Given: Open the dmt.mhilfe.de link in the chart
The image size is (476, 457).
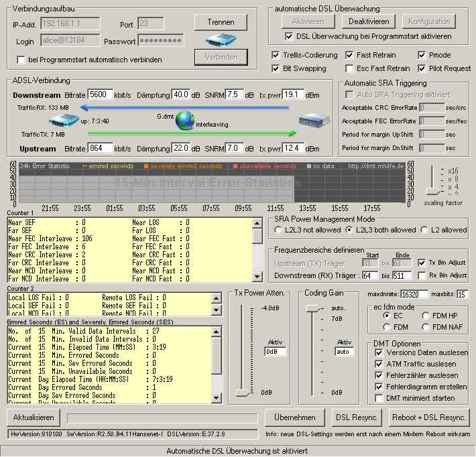Looking at the screenshot, I should [374, 166].
